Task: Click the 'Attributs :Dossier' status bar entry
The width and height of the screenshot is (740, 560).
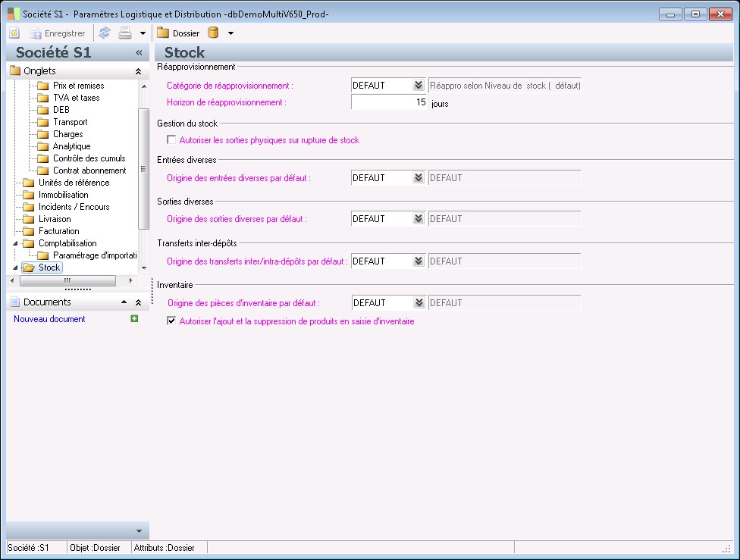Action: pos(165,548)
